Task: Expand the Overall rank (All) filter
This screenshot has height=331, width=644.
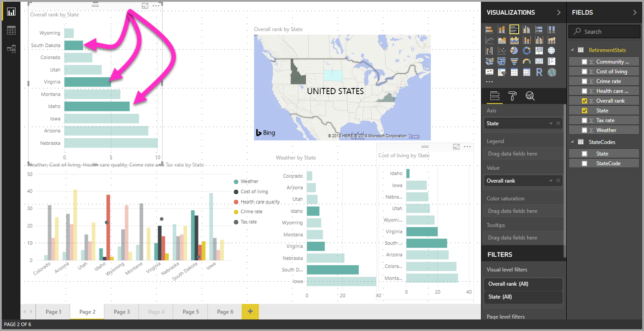Action: tap(523, 284)
